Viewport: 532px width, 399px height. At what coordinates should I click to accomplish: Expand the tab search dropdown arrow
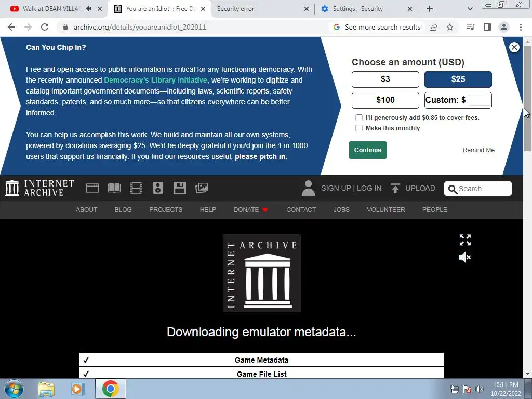pyautogui.click(x=470, y=9)
